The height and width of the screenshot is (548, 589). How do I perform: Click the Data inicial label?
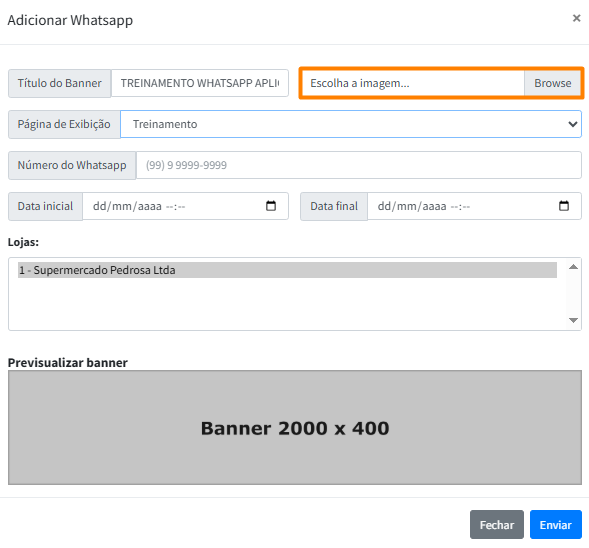pos(45,206)
